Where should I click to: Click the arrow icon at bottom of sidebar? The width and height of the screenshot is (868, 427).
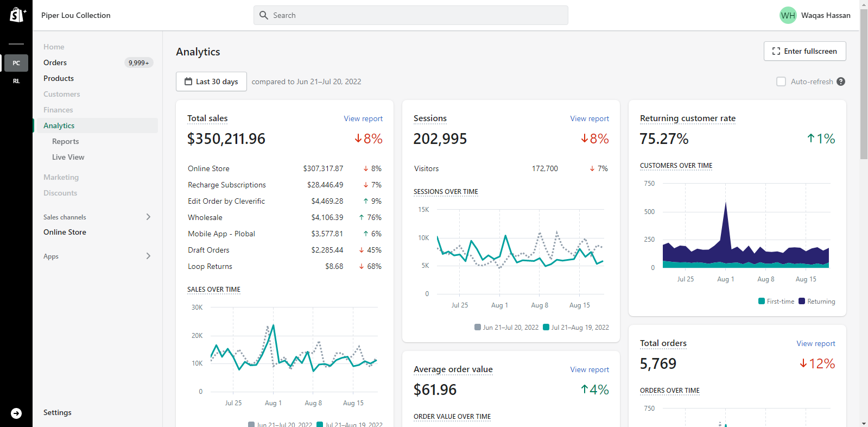coord(16,413)
